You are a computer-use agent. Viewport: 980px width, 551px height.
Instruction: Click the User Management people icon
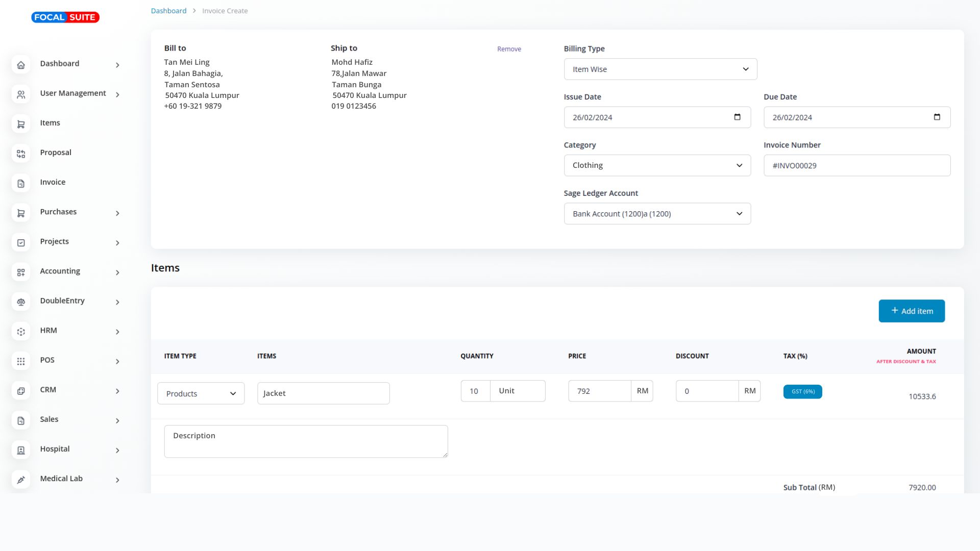[x=21, y=94]
